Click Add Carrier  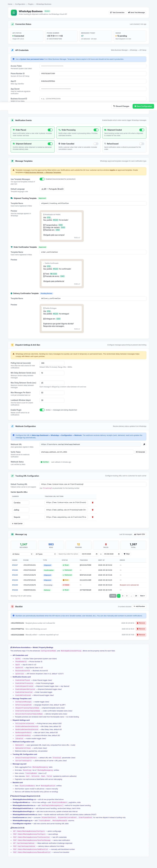(17, 524)
